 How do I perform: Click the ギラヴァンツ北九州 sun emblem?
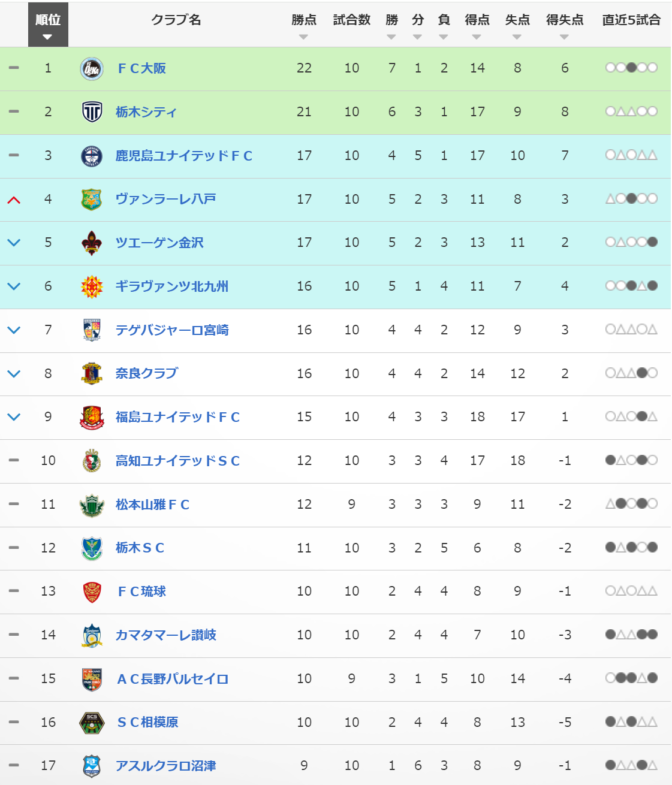[x=92, y=286]
